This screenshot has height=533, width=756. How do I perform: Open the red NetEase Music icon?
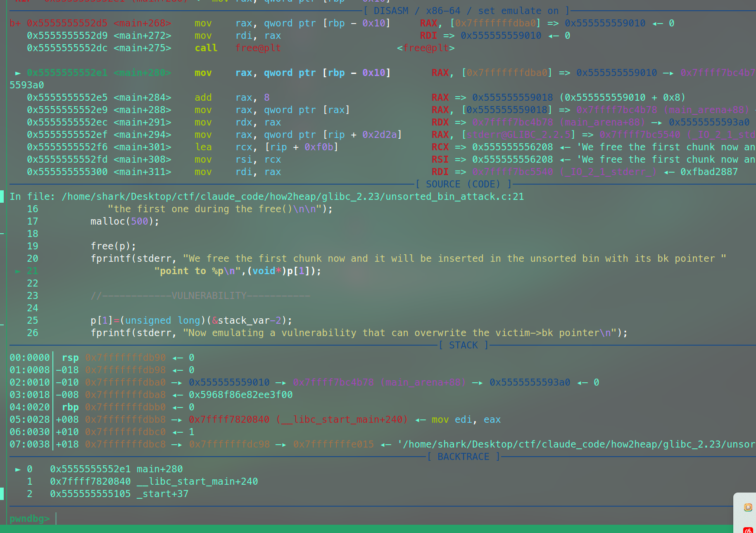(x=748, y=530)
